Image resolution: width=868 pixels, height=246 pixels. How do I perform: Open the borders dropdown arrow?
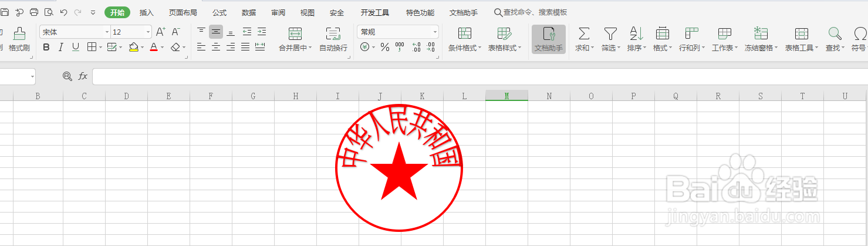click(x=100, y=47)
